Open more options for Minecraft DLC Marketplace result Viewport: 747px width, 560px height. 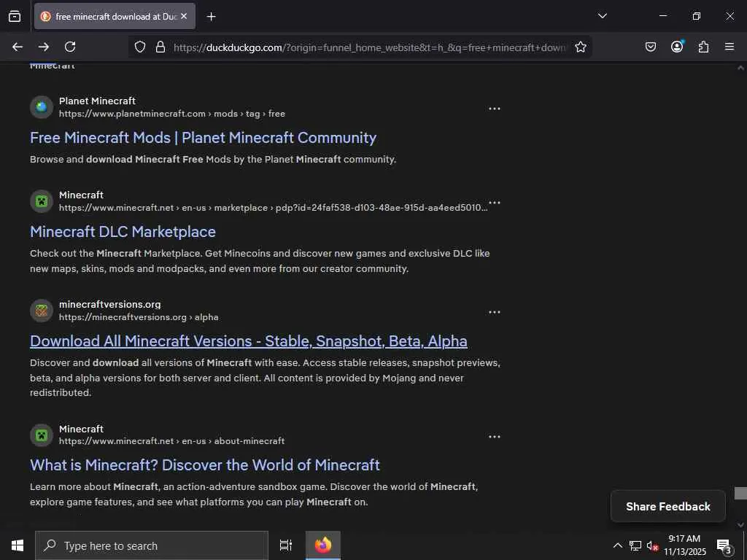pos(495,203)
